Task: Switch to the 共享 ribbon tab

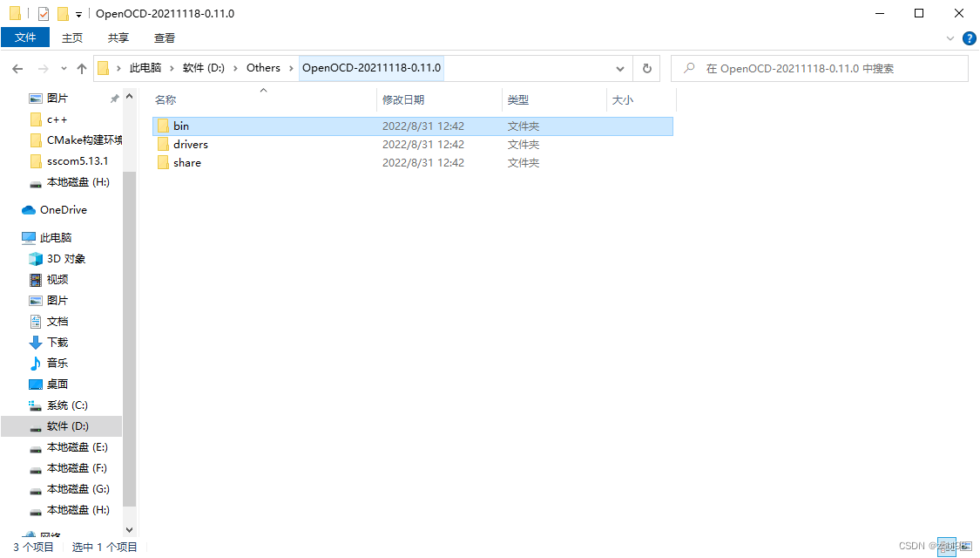Action: (x=118, y=38)
